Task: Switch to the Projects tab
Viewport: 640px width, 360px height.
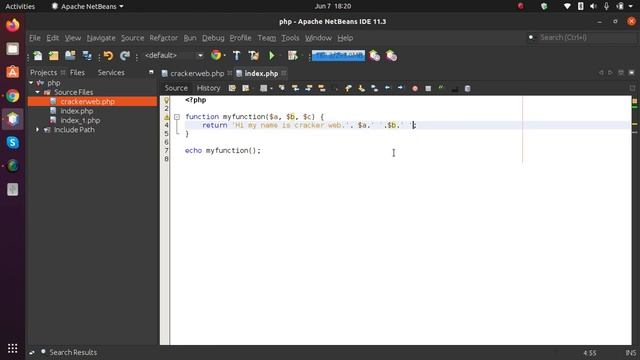Action: [x=43, y=73]
